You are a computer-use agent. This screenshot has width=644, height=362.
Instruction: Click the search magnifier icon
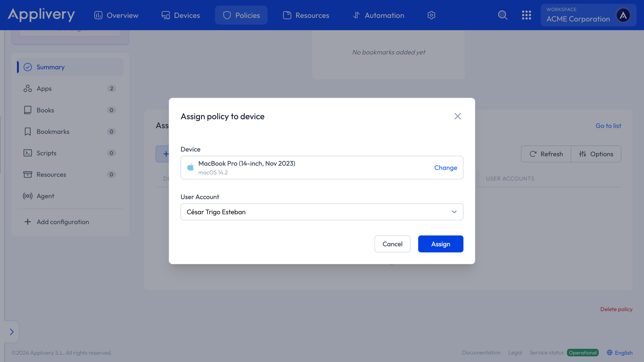(503, 15)
